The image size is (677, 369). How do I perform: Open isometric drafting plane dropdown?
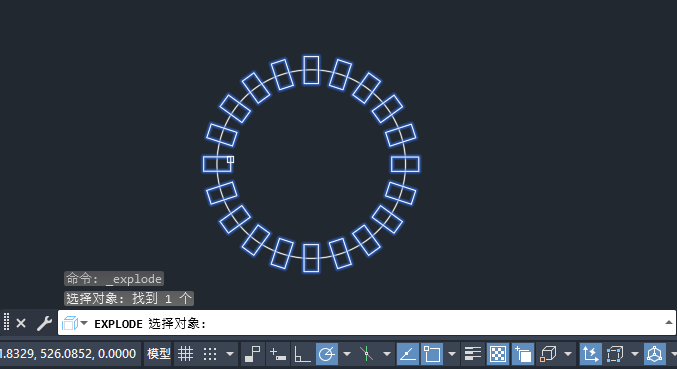click(386, 354)
